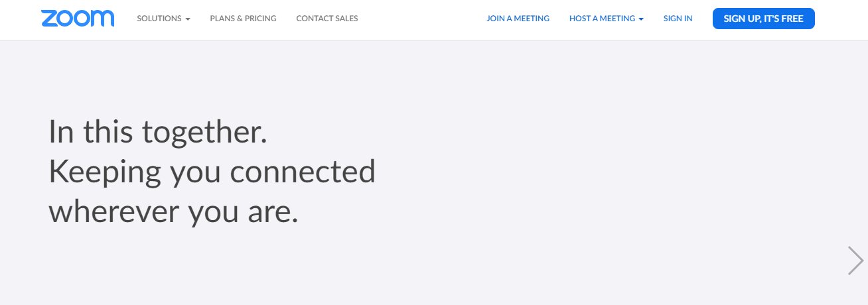This screenshot has height=305, width=868.
Task: Expand the Solutions dropdown caret
Action: click(x=188, y=19)
